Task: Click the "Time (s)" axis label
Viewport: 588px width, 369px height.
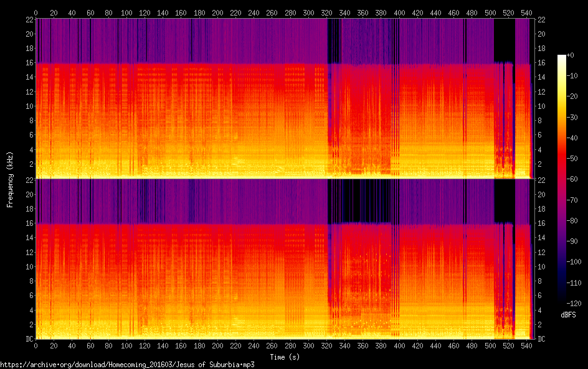Action: click(284, 357)
